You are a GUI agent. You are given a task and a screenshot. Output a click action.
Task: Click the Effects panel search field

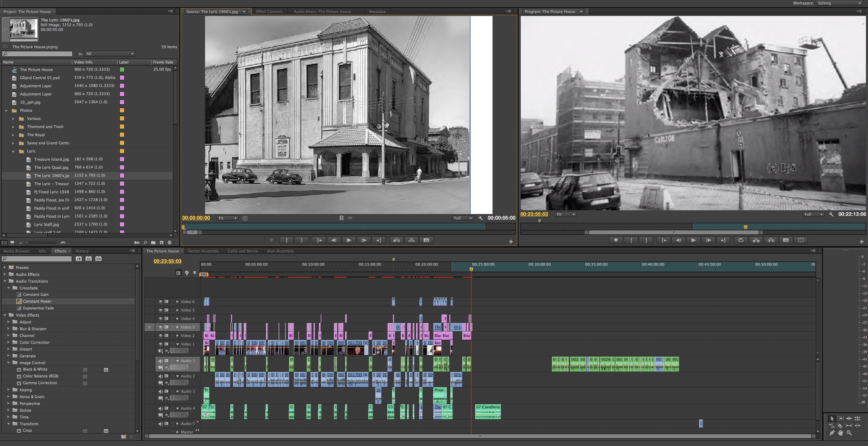point(37,259)
